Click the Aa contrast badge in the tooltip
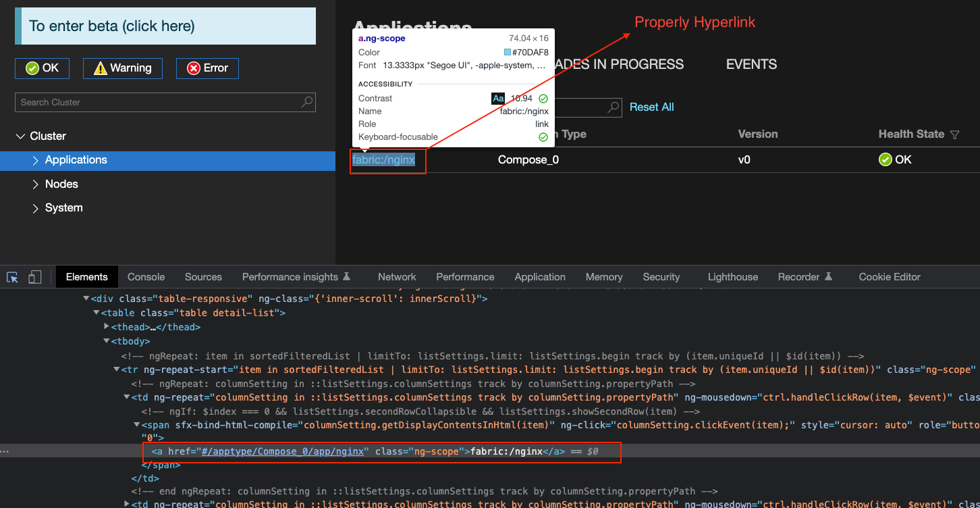980x508 pixels. (498, 98)
